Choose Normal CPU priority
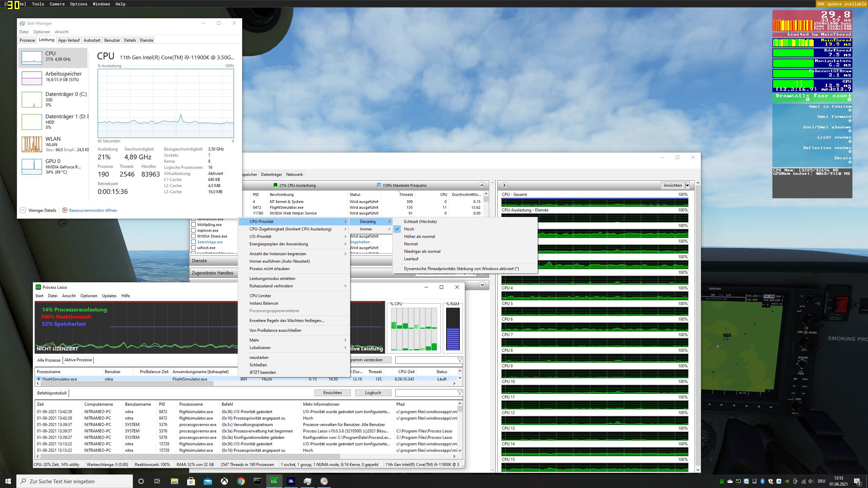868x488 pixels. click(x=465, y=244)
